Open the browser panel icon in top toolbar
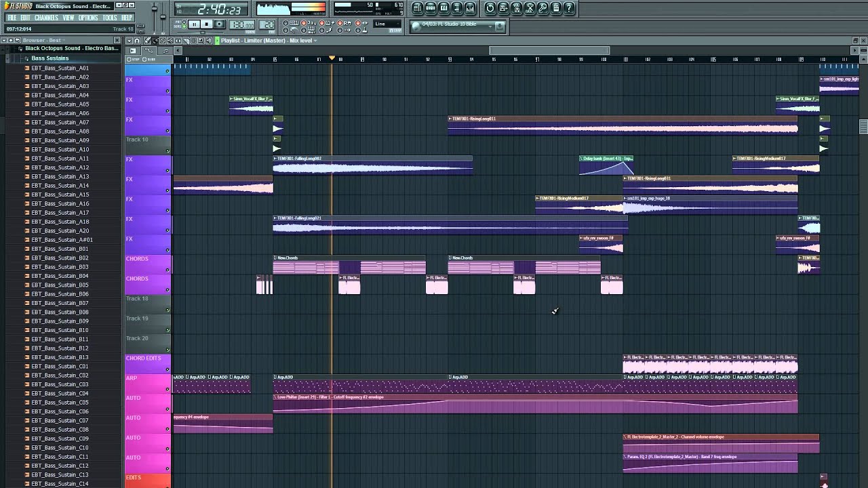The image size is (868, 488). 457,8
